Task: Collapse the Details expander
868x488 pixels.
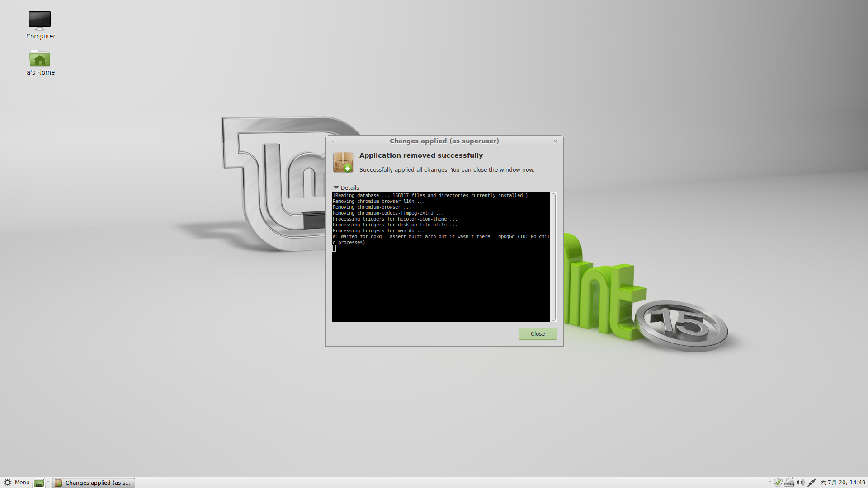Action: (x=336, y=188)
